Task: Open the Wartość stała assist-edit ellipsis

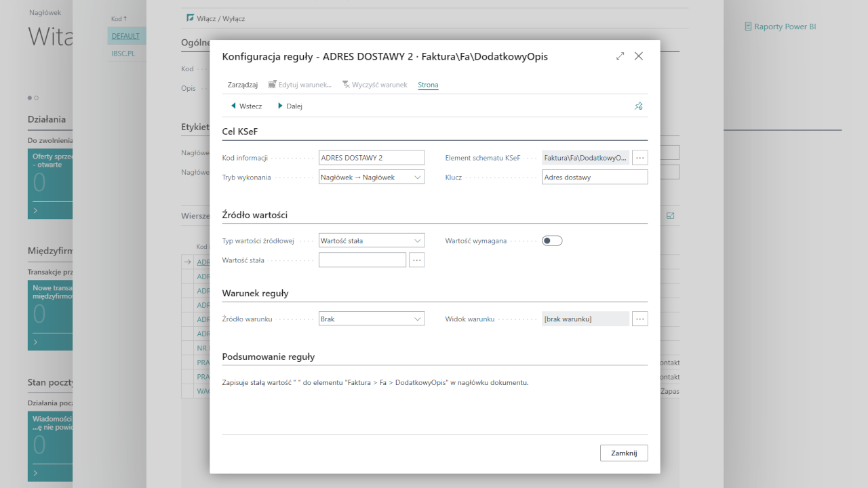Action: pos(416,260)
